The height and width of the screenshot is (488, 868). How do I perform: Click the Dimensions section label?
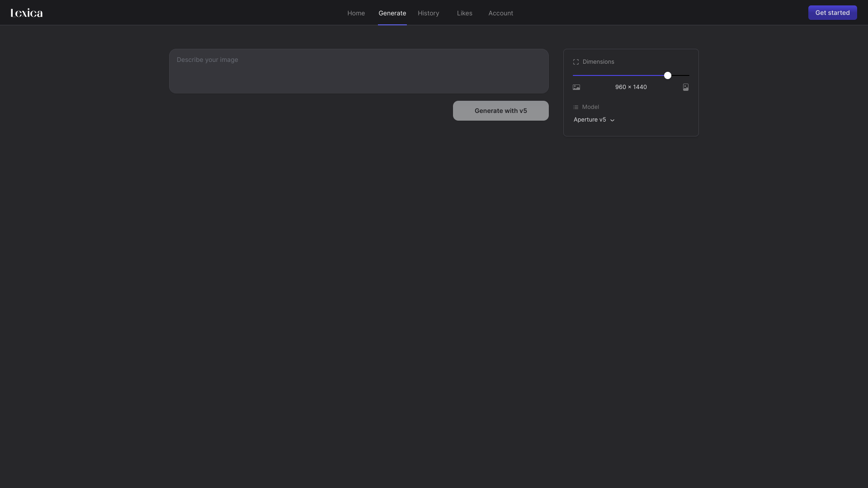tap(598, 61)
